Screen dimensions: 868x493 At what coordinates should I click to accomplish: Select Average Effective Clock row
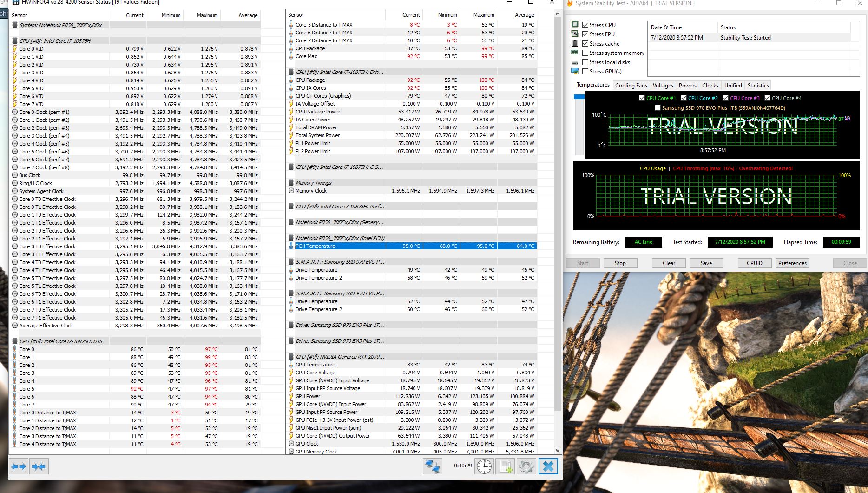pyautogui.click(x=135, y=326)
